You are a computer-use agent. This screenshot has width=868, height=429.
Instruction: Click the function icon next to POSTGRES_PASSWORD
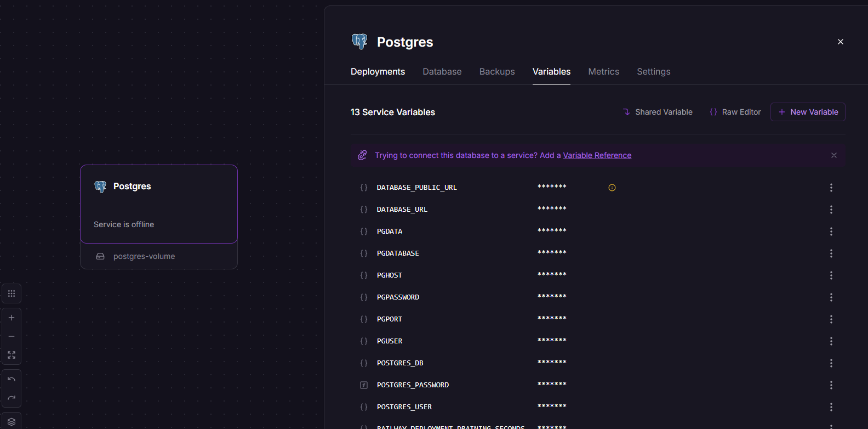[364, 385]
